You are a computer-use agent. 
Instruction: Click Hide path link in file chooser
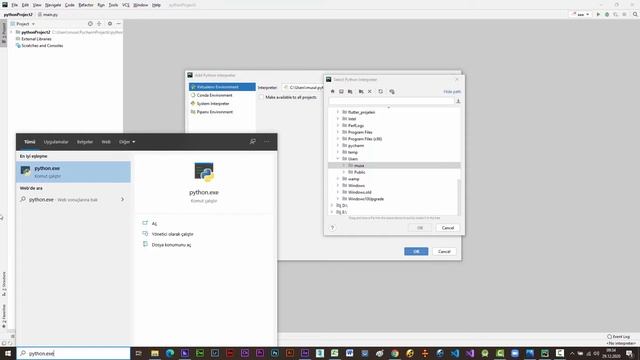click(x=452, y=91)
